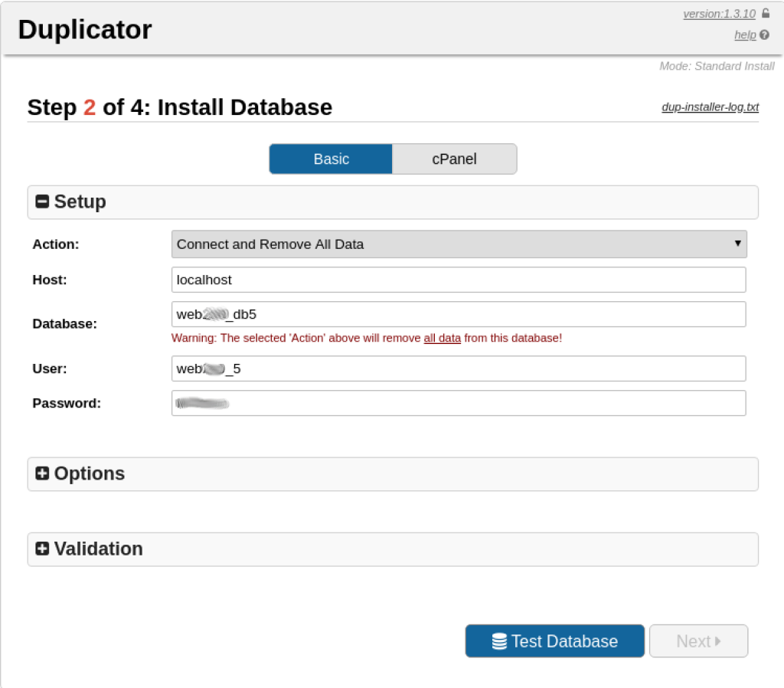
Task: Open dup-installer-log.txt link
Action: 710,107
